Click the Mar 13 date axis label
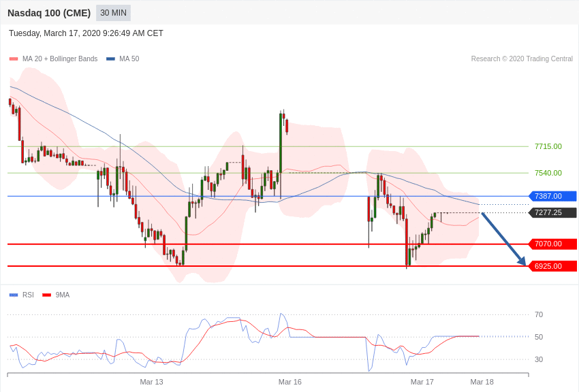The width and height of the screenshot is (579, 392). pos(151,382)
